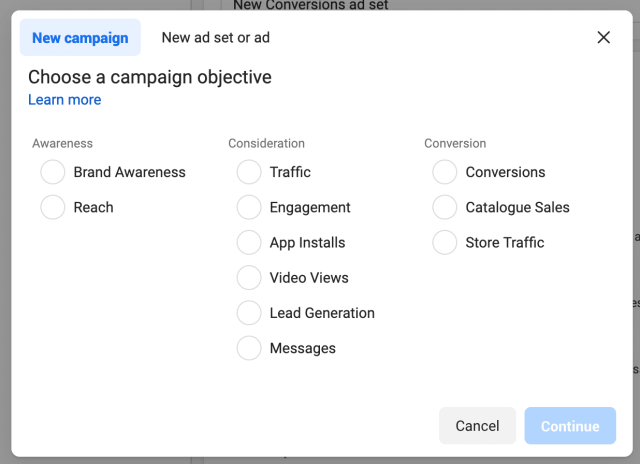Viewport: 640px width, 464px height.
Task: Pick the Store Traffic objective
Action: click(445, 242)
